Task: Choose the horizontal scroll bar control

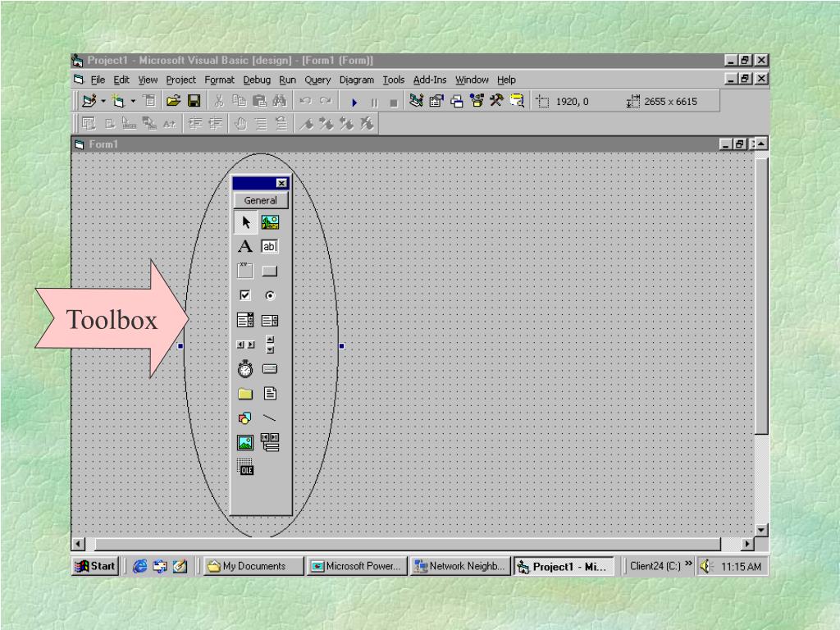Action: coord(245,345)
